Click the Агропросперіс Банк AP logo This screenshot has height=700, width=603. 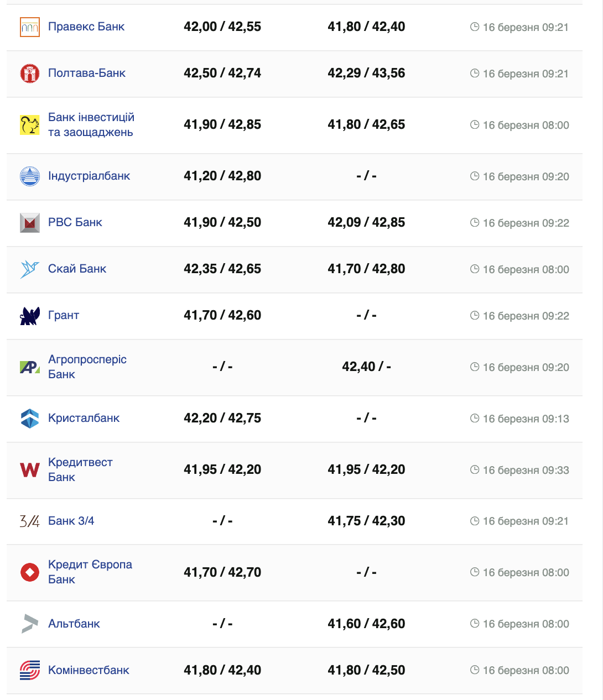(x=30, y=367)
